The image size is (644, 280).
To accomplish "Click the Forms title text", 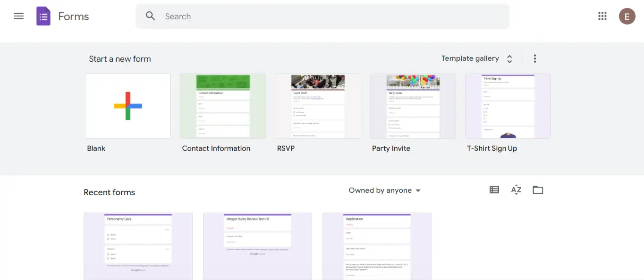I will pos(74,16).
